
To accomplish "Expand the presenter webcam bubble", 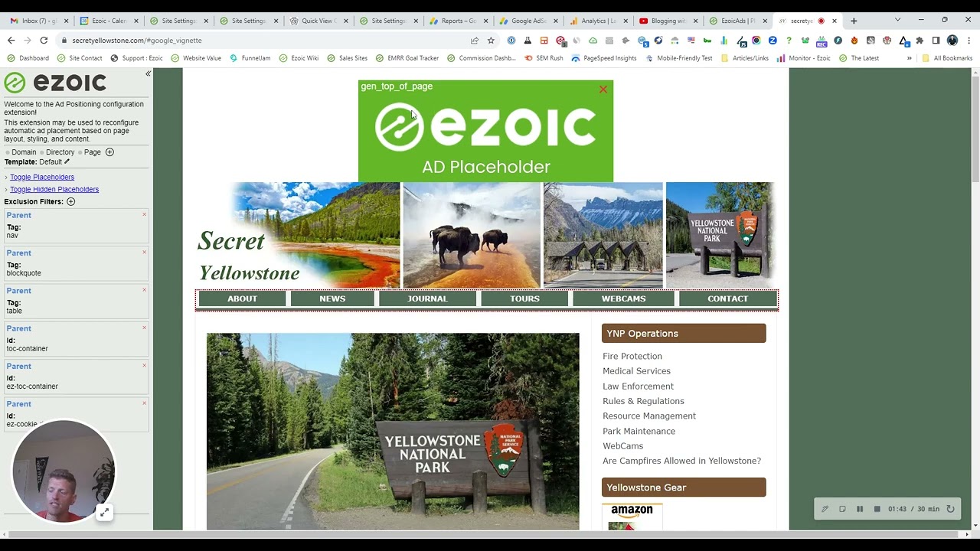I will pos(104,513).
